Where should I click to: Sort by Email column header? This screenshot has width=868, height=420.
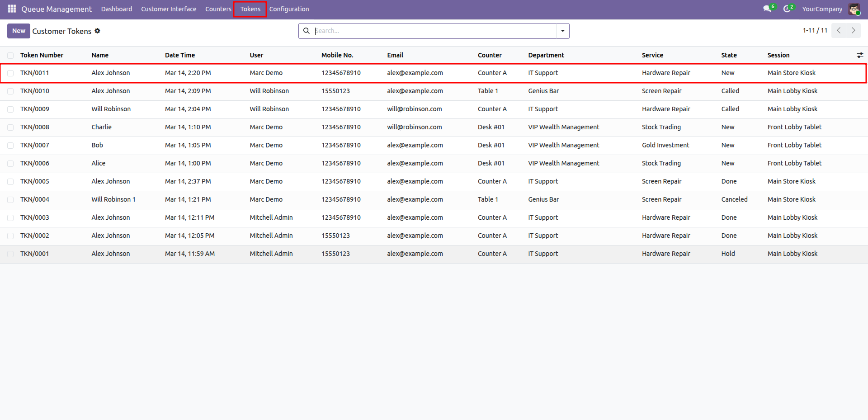[395, 55]
